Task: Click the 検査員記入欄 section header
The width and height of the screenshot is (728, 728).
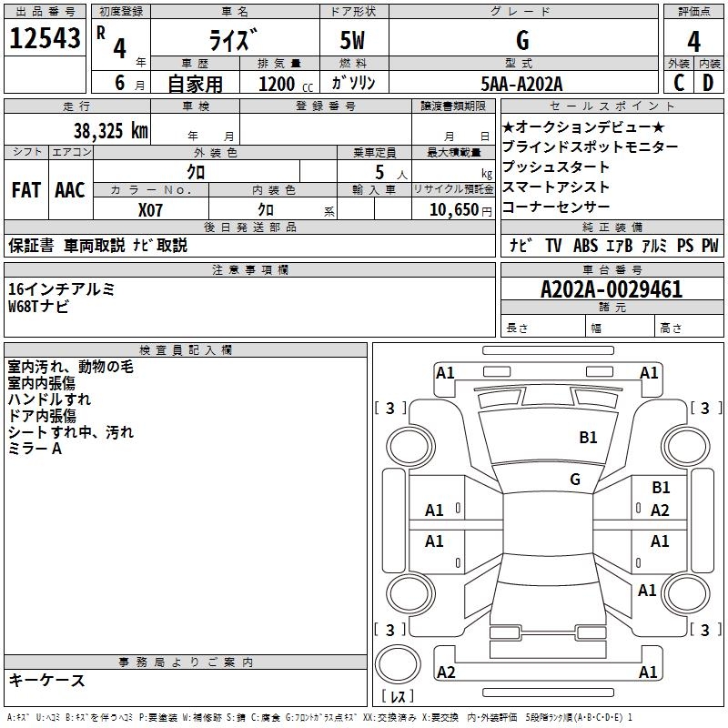Action: coord(186,350)
